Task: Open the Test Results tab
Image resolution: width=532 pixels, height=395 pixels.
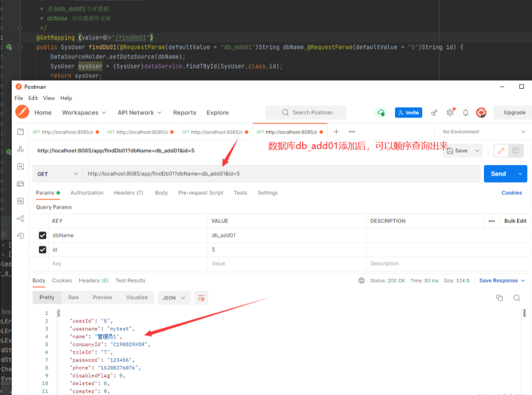Action: [130, 281]
